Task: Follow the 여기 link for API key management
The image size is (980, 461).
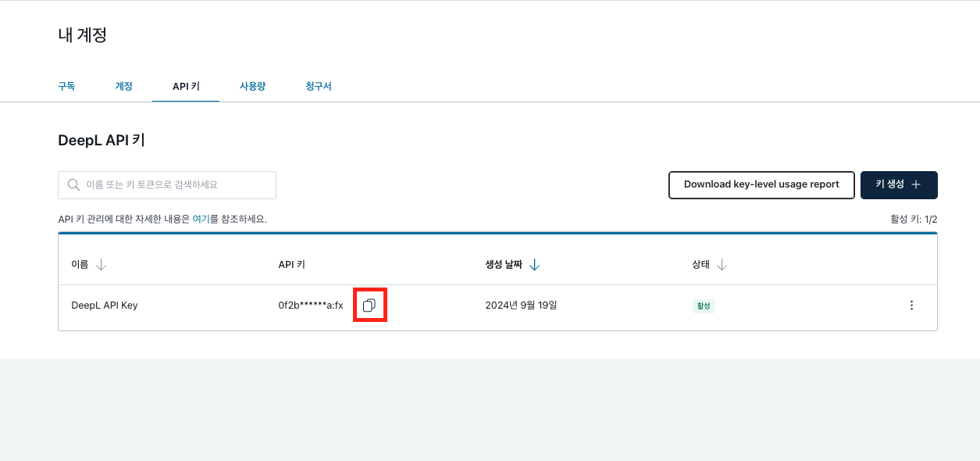Action: point(201,220)
